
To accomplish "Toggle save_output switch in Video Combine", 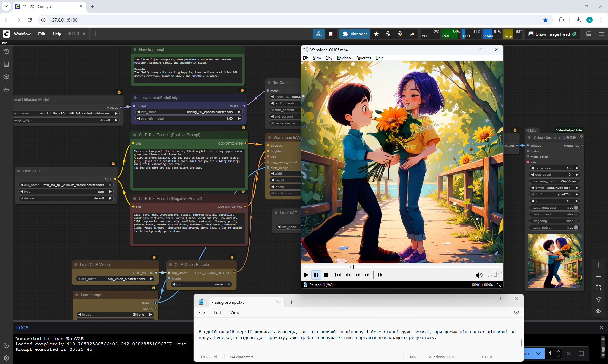I will (576, 228).
